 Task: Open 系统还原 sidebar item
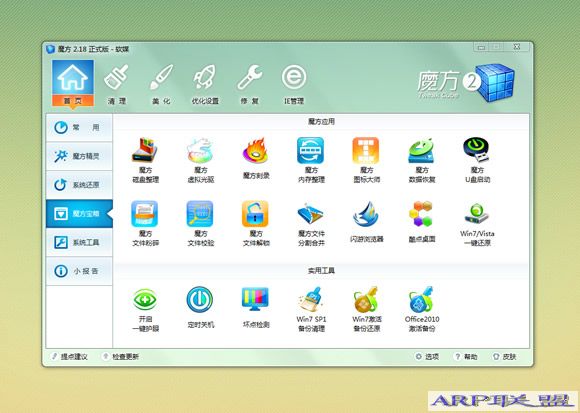pos(79,185)
